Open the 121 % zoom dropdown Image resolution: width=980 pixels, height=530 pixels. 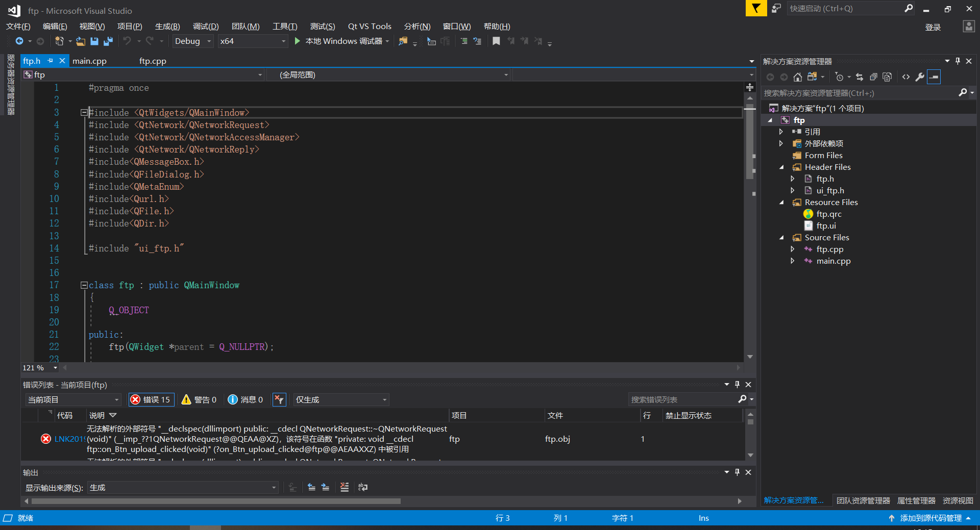tap(56, 368)
